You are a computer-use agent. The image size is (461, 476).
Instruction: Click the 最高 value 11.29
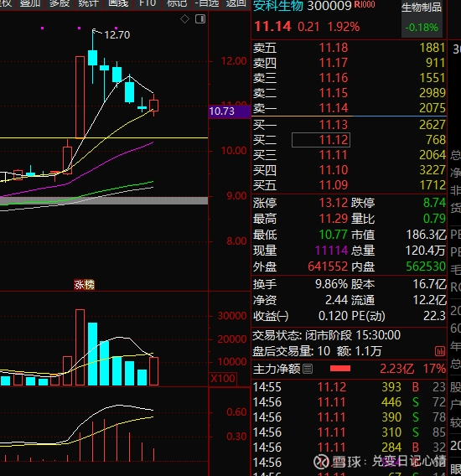click(333, 219)
